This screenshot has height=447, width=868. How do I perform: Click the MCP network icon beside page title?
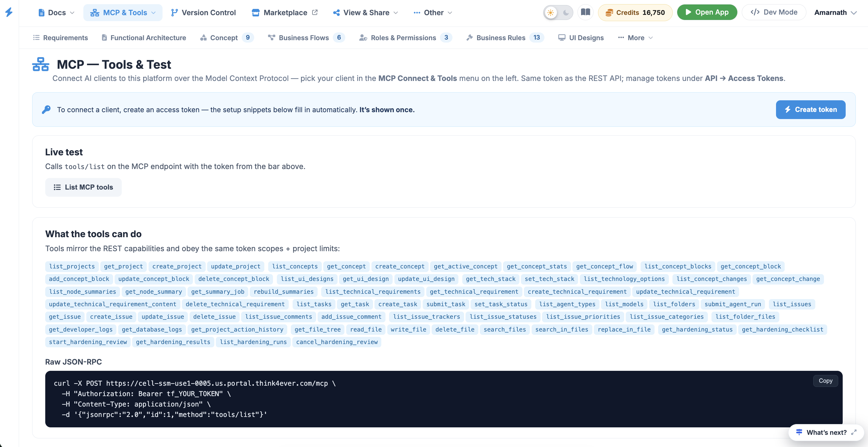(x=41, y=64)
